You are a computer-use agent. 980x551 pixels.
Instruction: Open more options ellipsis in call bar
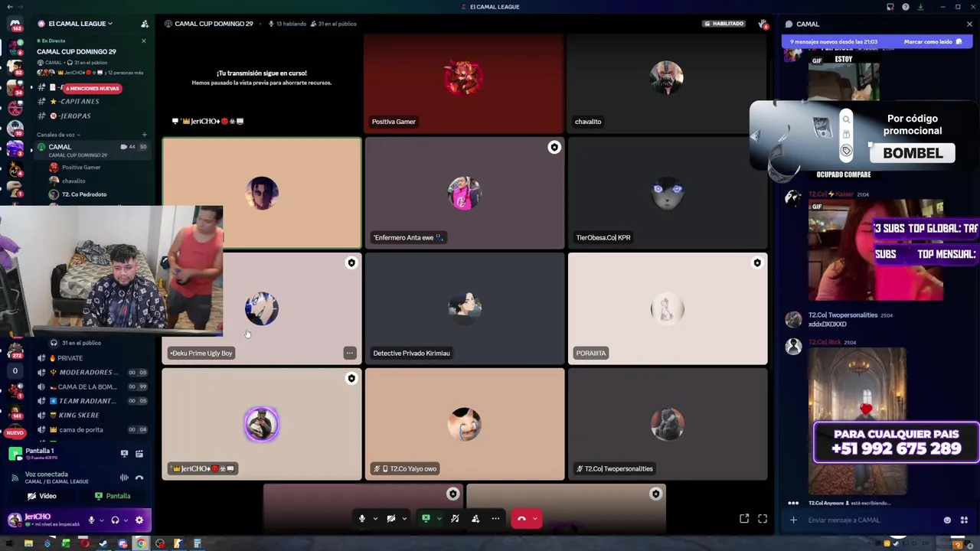tap(495, 518)
